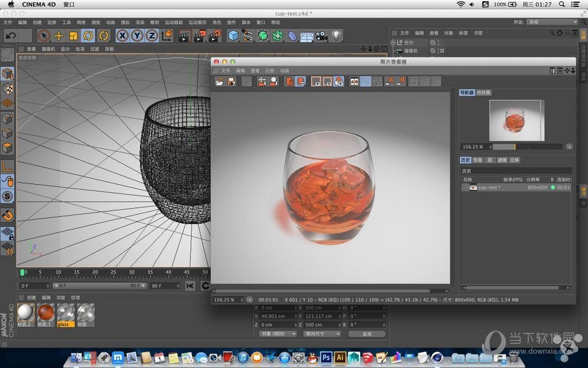Switch to the 滤镜 tab
Screen dimensions: 588x368
coord(502,160)
